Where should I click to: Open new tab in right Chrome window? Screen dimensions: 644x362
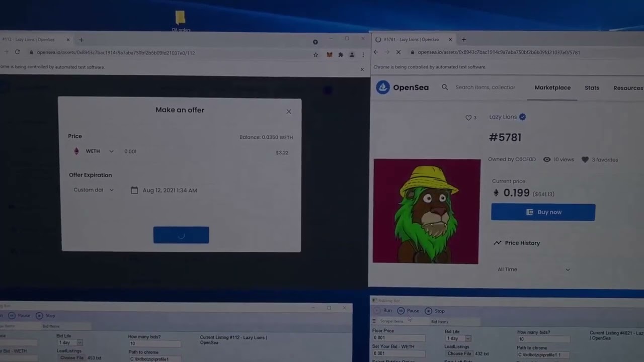464,39
